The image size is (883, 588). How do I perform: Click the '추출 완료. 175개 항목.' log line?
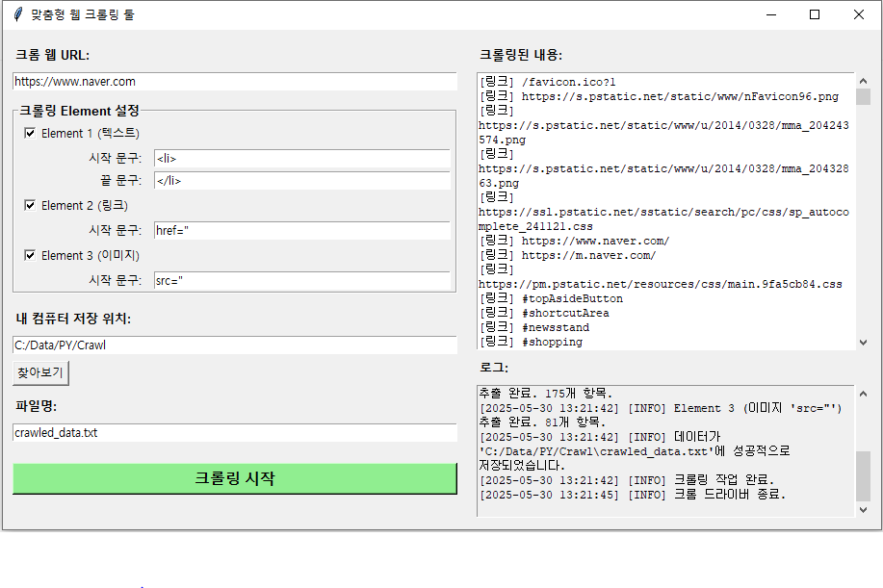545,394
